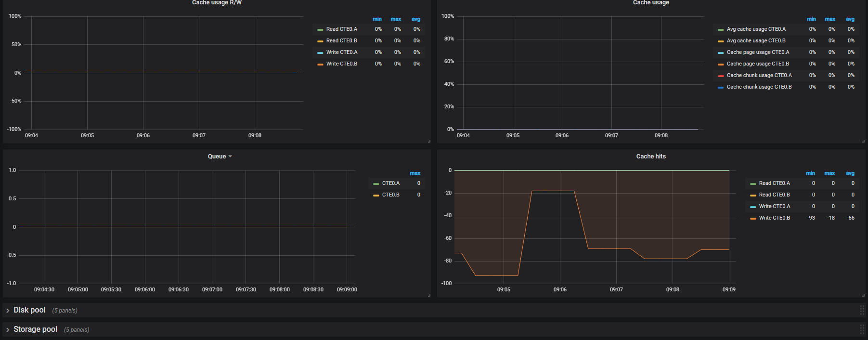This screenshot has width=868, height=340.
Task: Click the -66 avg value for Write CTE0.B
Action: (x=851, y=218)
